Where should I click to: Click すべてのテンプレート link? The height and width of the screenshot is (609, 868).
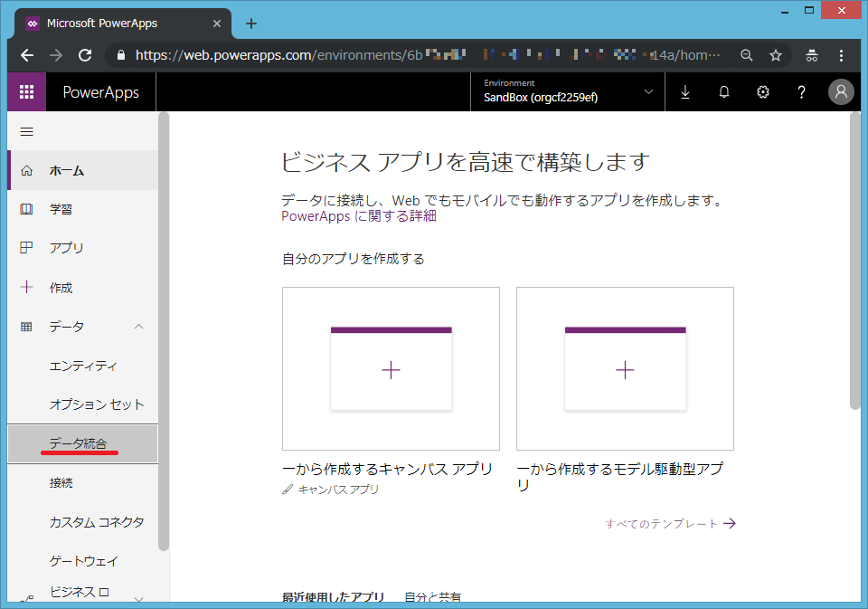coord(670,524)
